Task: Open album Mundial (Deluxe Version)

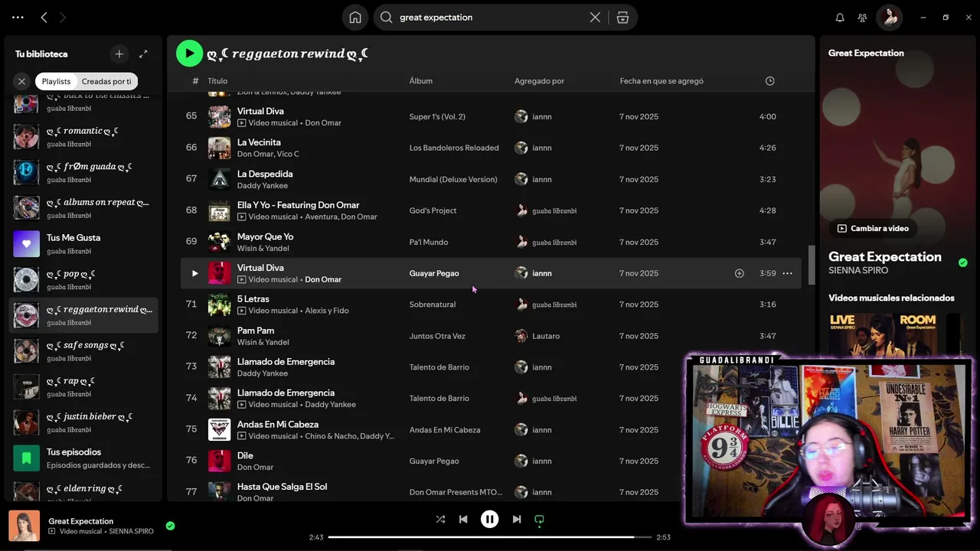Action: (453, 180)
